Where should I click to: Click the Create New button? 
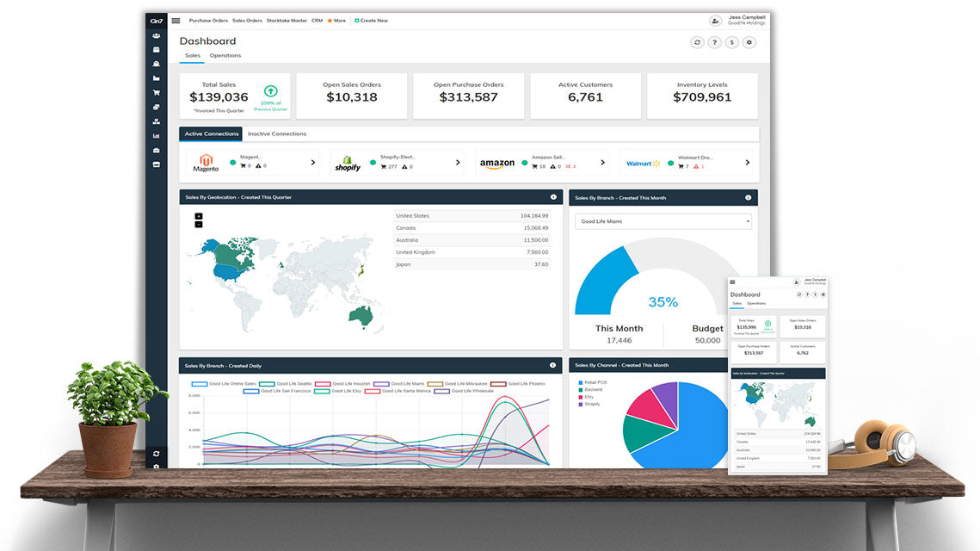point(371,20)
